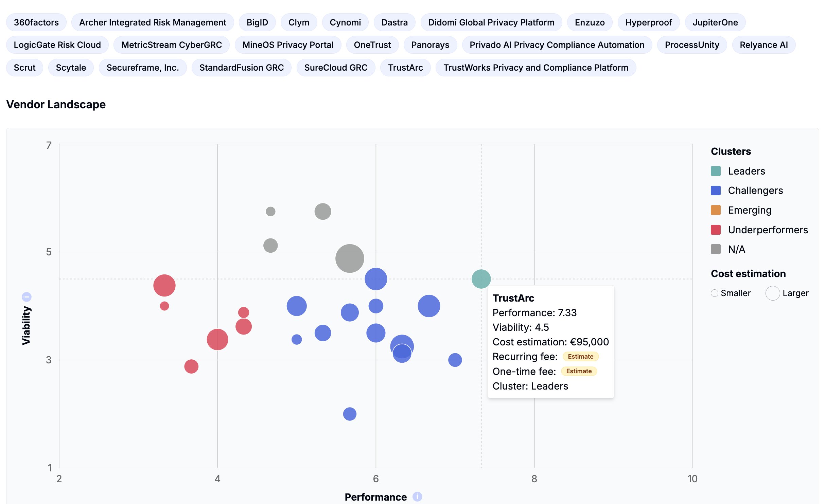Click the MetricStream CyberGRC chip
The height and width of the screenshot is (504, 825).
pos(172,45)
